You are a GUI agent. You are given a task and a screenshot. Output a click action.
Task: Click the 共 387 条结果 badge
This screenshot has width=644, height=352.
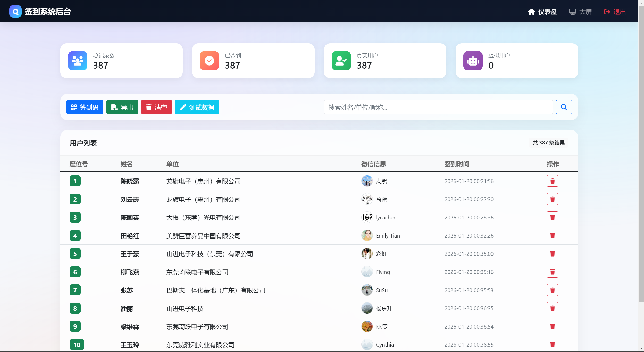coord(548,143)
